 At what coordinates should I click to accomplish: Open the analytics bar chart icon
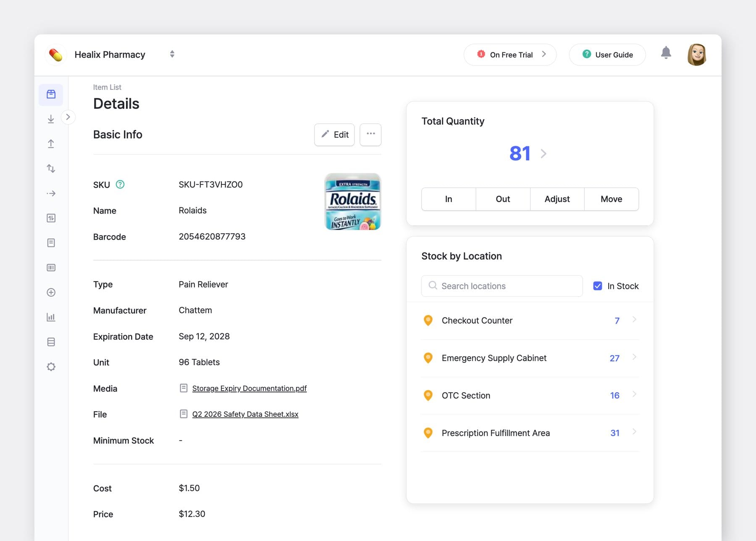[51, 317]
